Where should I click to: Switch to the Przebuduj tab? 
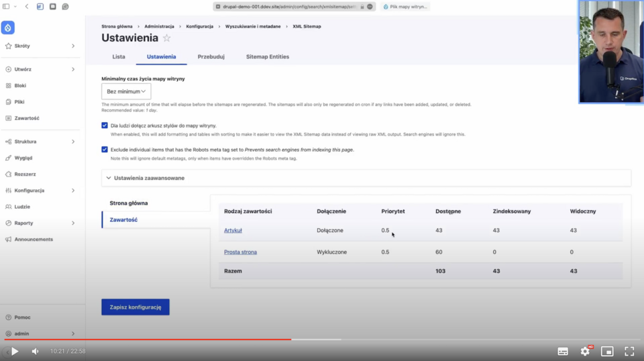(x=211, y=57)
